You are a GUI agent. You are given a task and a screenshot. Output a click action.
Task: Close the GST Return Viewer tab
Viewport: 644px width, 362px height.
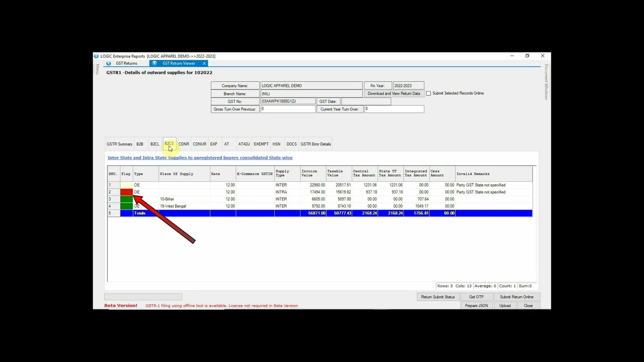(204, 63)
